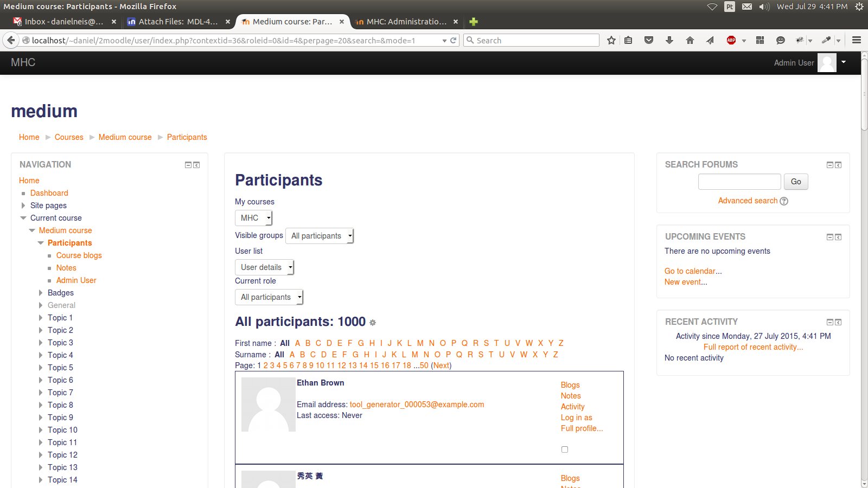Screen dimensions: 868x488
Task: Open Ethan Brown's Full profile link
Action: click(x=582, y=428)
